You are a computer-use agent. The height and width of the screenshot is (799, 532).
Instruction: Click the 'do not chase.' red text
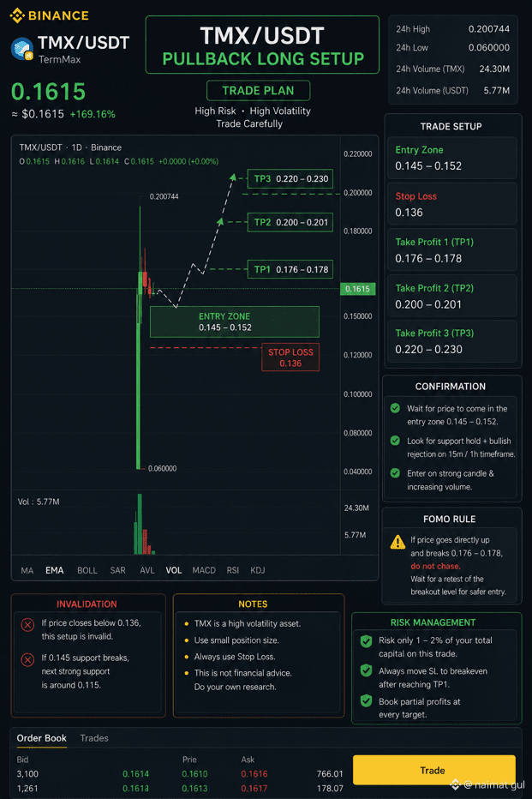click(435, 566)
